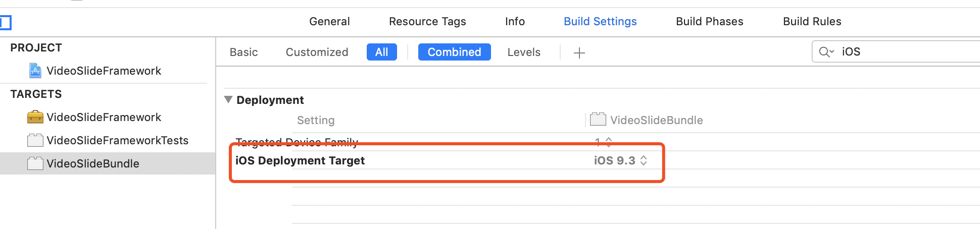Screen dimensions: 980x229
Task: Click the VideoSlideBundle column header icon
Action: [598, 120]
